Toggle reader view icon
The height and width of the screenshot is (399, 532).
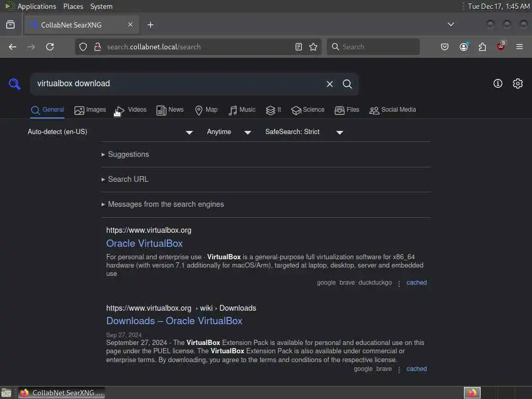299,47
